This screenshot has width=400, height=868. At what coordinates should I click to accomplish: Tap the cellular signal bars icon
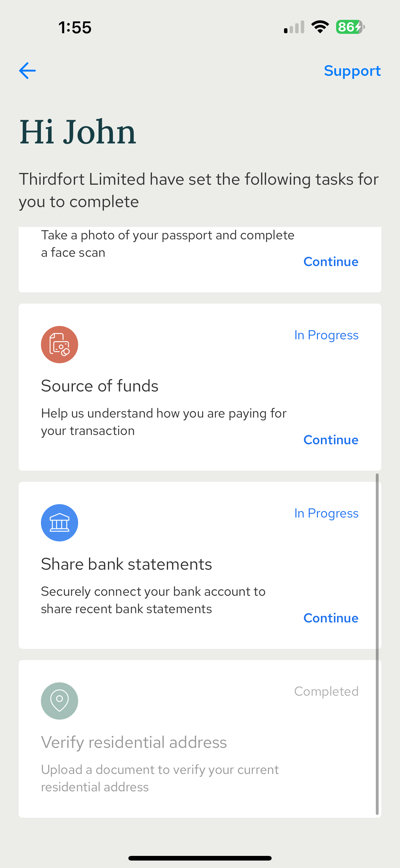[x=294, y=27]
